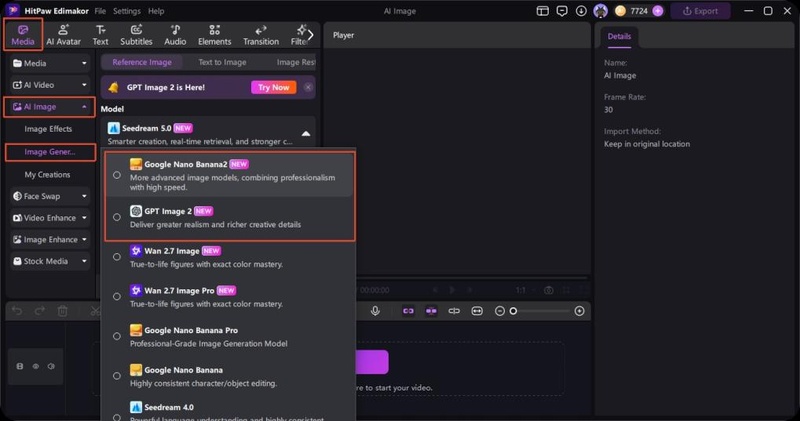The width and height of the screenshot is (800, 421).
Task: Click the redo icon in timeline toolbar
Action: (39, 311)
